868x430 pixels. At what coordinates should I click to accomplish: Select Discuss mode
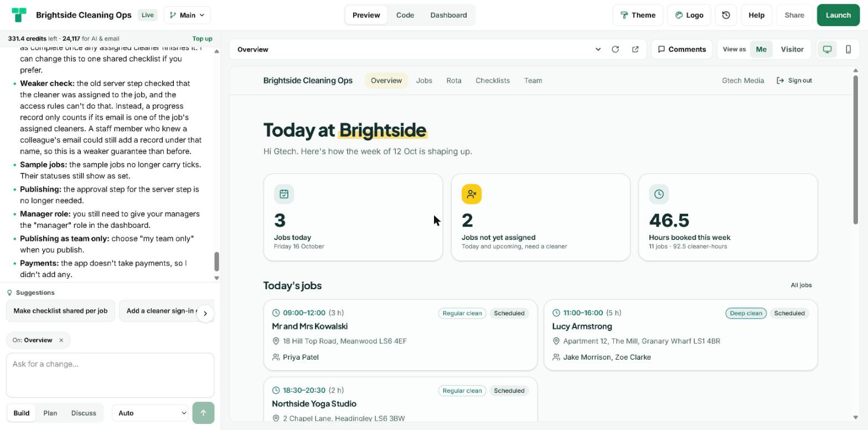pos(84,413)
